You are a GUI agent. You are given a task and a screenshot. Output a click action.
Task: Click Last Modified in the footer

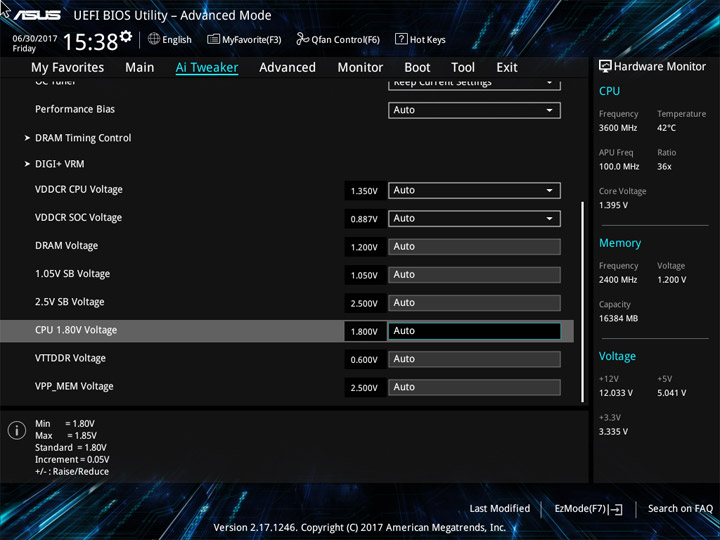tap(500, 508)
